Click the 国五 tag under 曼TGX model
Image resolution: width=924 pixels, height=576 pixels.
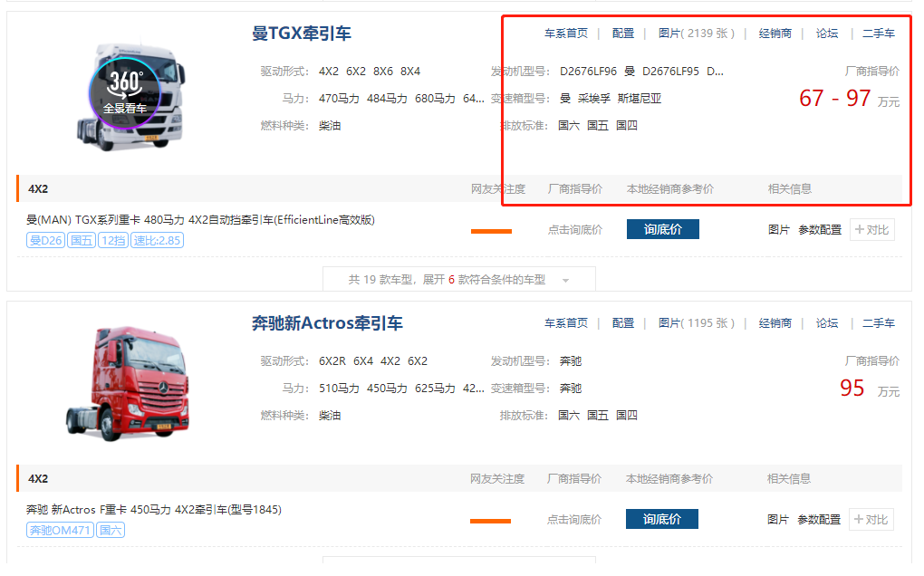pyautogui.click(x=82, y=240)
